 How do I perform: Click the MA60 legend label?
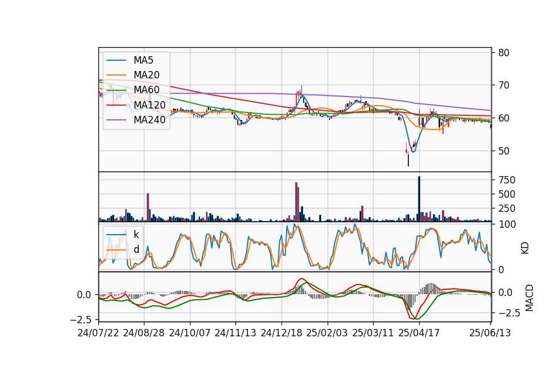[146, 90]
